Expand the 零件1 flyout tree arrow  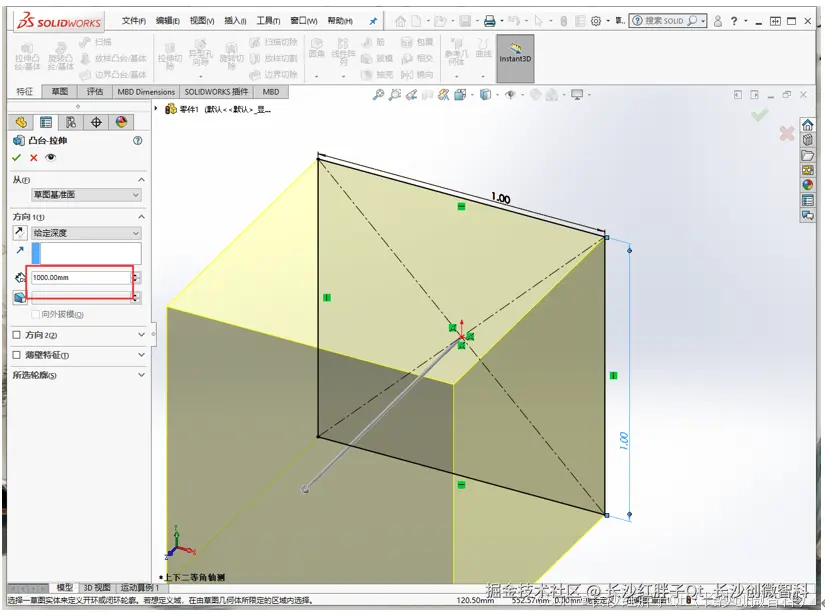click(156, 108)
